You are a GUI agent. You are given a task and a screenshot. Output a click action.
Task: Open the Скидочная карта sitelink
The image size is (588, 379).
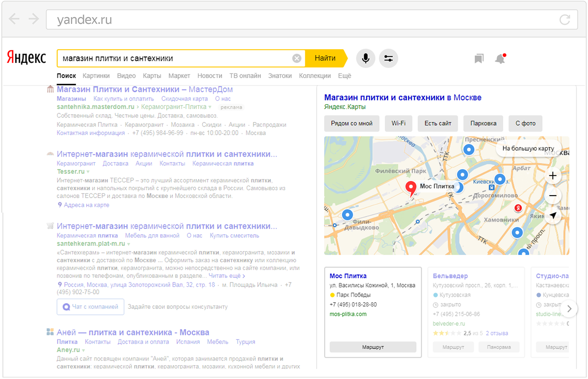pos(184,99)
